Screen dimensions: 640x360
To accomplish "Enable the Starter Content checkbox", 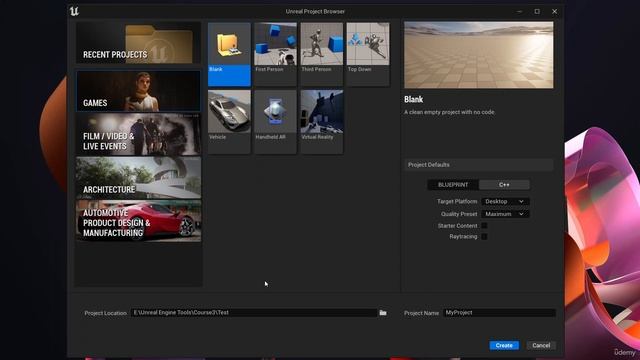I will 484,226.
